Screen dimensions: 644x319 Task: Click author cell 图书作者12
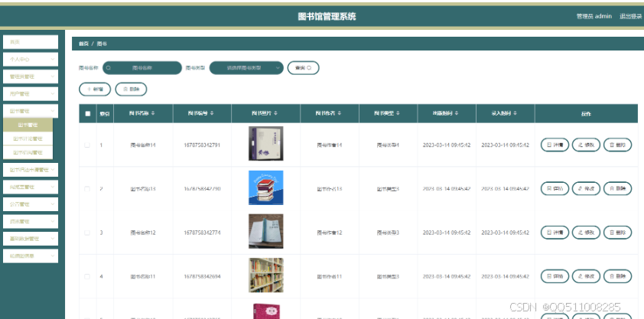click(x=330, y=233)
